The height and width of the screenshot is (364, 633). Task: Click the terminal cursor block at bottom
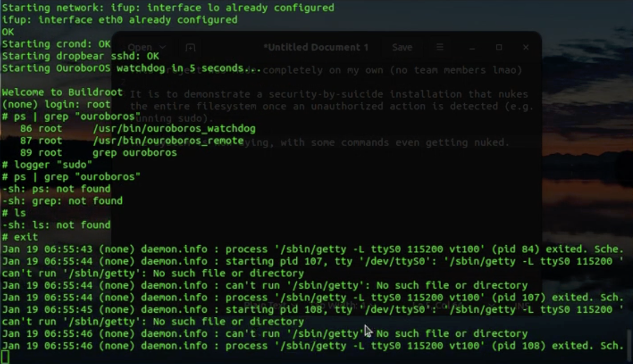(x=5, y=357)
